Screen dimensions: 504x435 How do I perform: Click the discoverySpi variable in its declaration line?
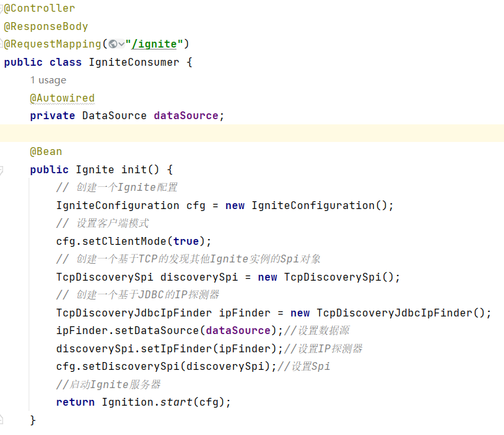click(x=199, y=277)
